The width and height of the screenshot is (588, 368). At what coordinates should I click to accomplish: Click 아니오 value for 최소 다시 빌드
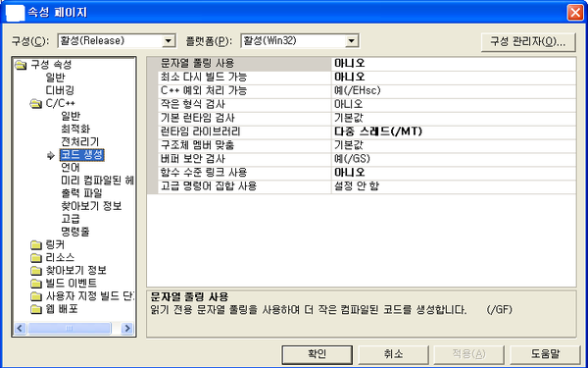pos(454,78)
